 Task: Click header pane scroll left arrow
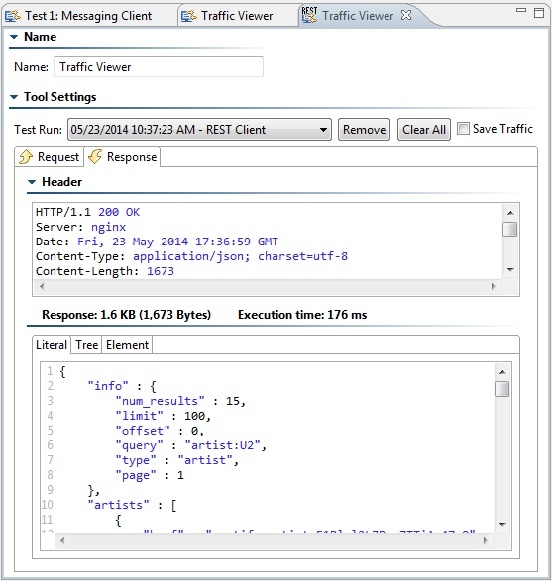(x=42, y=286)
